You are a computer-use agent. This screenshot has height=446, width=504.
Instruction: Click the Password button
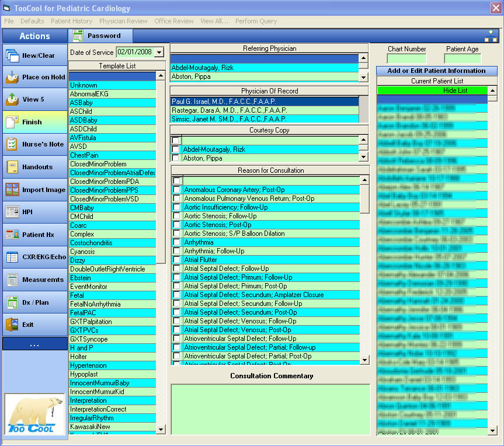(100, 36)
